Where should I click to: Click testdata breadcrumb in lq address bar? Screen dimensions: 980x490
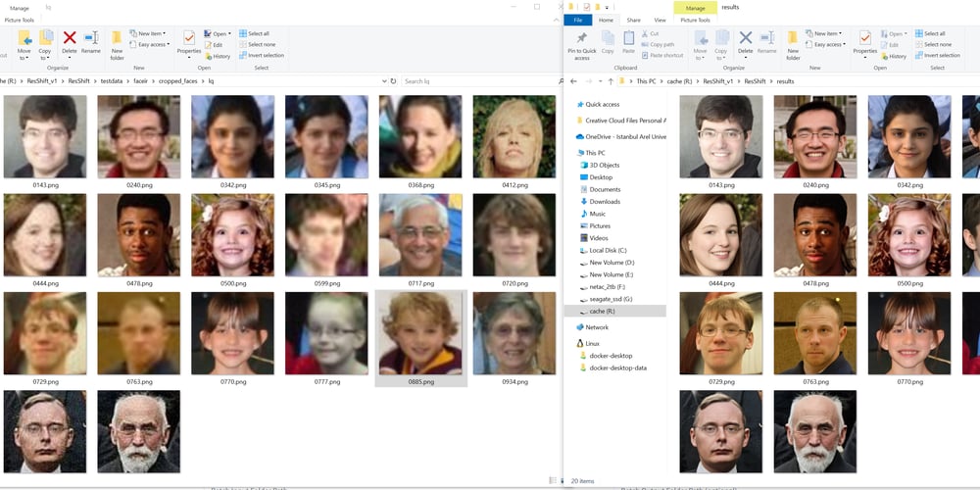click(112, 81)
